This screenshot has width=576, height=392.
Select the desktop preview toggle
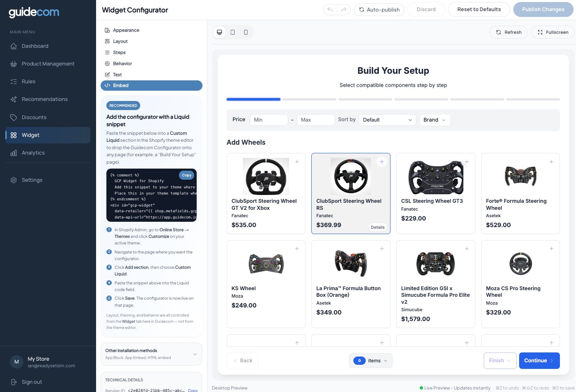[x=219, y=32]
